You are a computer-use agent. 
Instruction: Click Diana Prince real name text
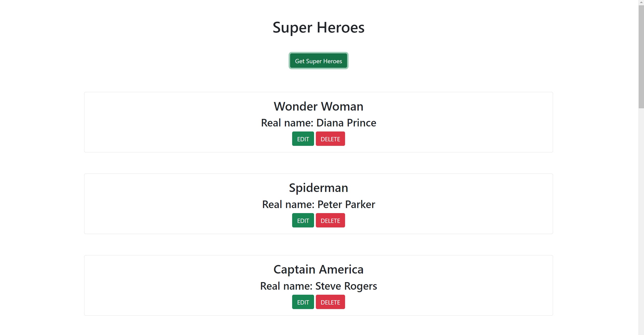tap(319, 123)
